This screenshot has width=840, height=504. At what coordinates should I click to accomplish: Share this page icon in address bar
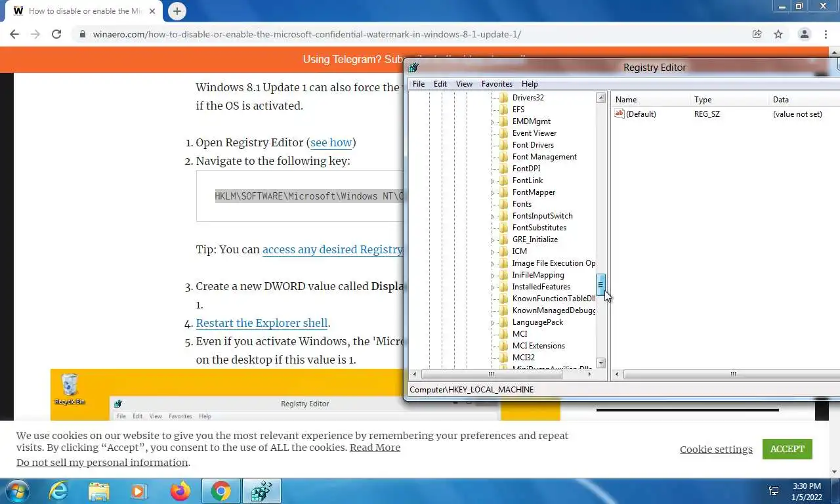[x=757, y=34]
